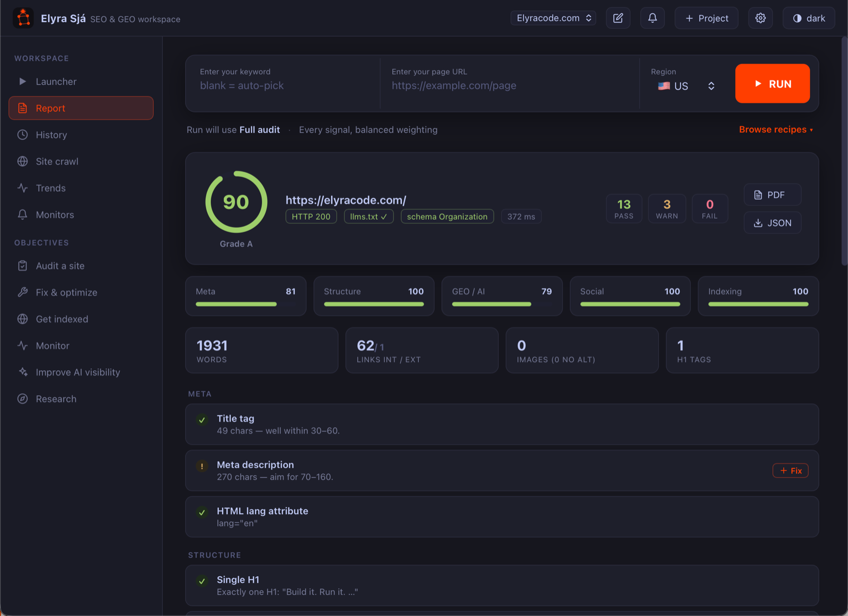
Task: Click the History clock icon
Action: tap(22, 135)
